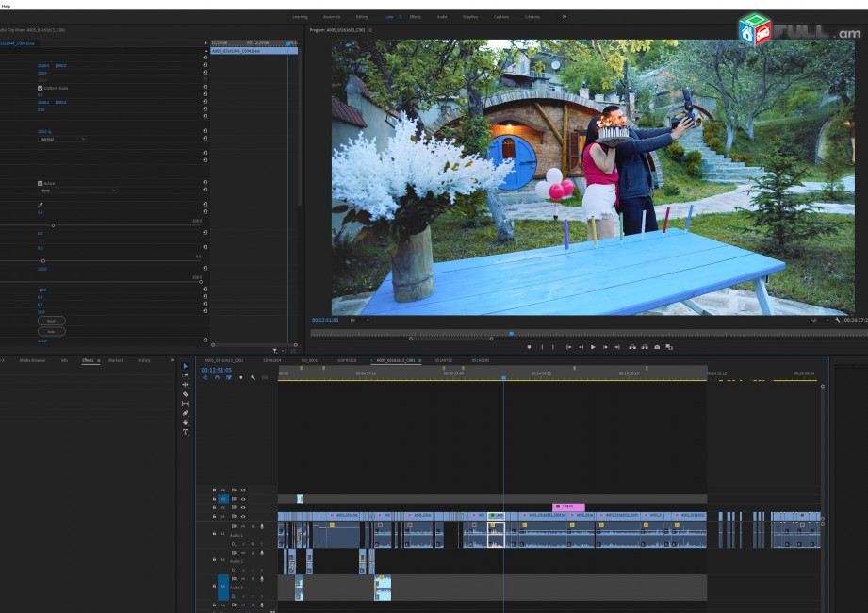Click the lower rounded button above value 100.0

pos(52,332)
